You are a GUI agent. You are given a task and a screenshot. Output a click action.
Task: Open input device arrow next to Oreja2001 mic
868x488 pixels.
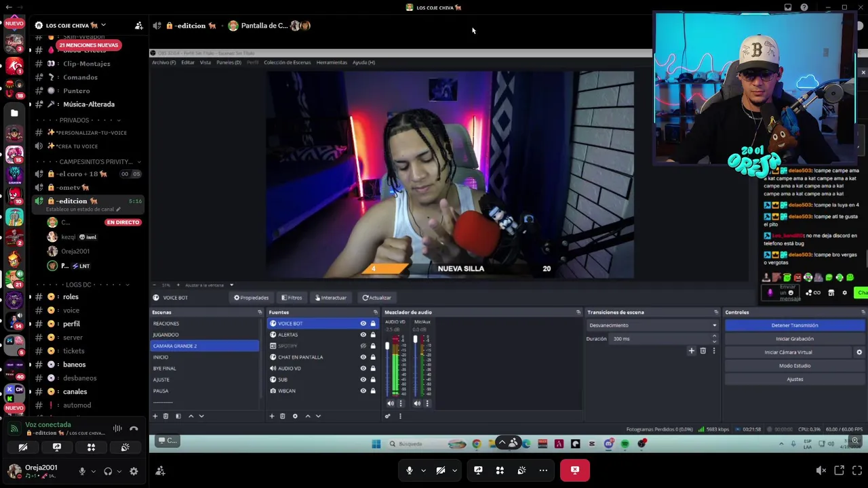tap(93, 471)
